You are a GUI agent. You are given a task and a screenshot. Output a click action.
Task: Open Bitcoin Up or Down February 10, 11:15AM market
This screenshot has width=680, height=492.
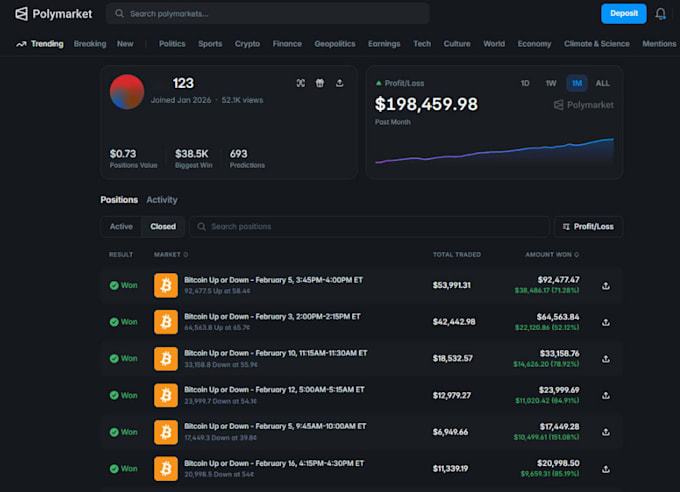[275, 353]
